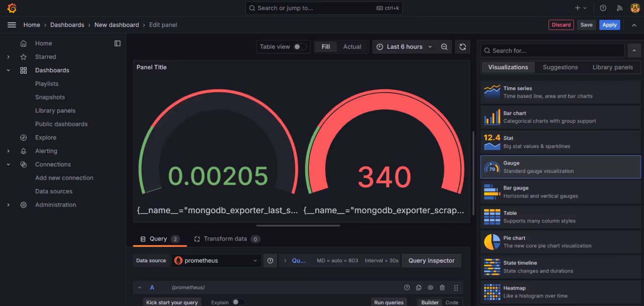The height and width of the screenshot is (306, 644).
Task: Open the help question mark icon
Action: 603,8
